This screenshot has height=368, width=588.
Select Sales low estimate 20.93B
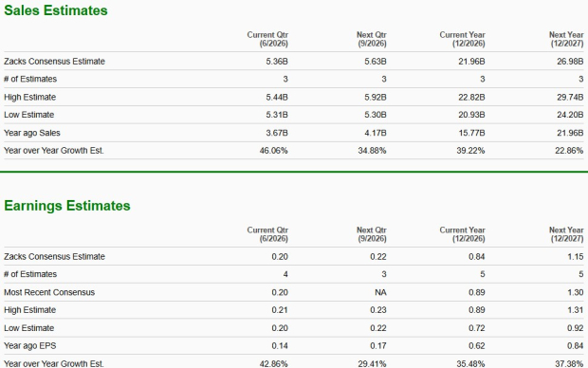point(471,115)
